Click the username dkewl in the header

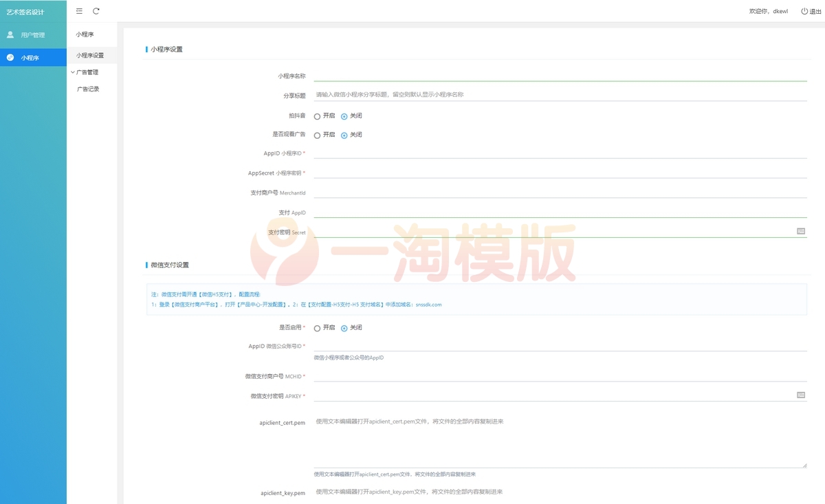point(780,12)
